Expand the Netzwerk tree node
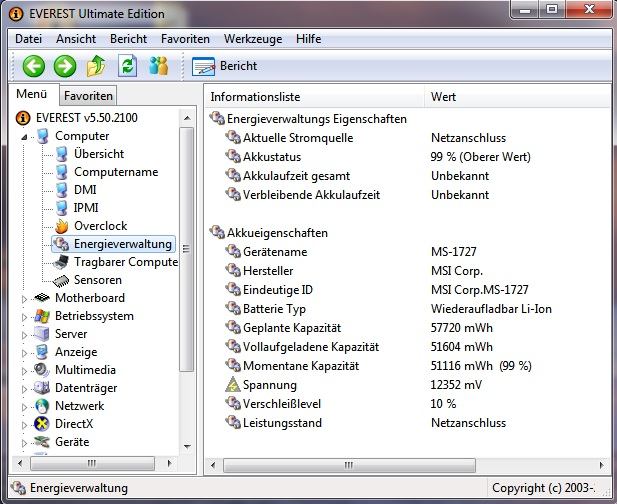This screenshot has height=504, width=617. pyautogui.click(x=24, y=407)
